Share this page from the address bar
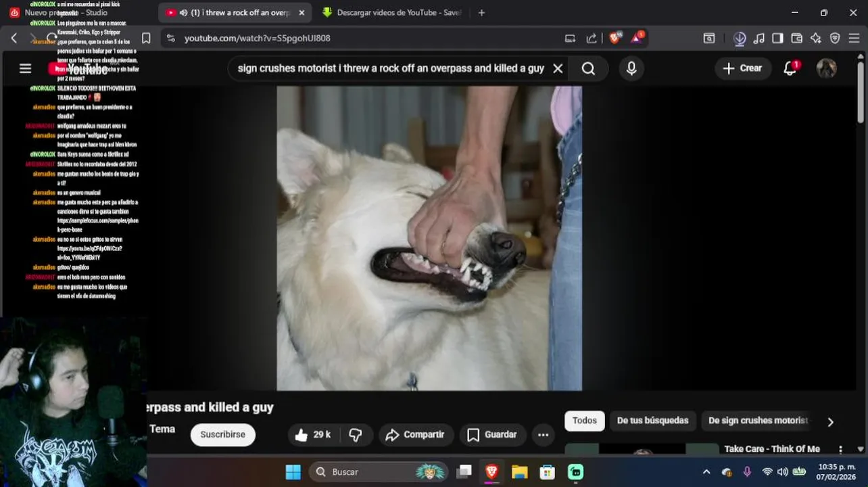The height and width of the screenshot is (487, 868). pyautogui.click(x=592, y=39)
